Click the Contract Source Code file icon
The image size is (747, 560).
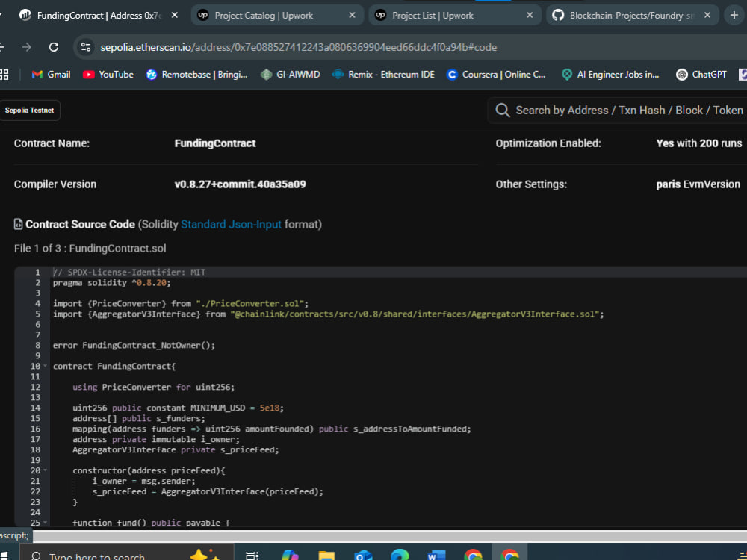(18, 224)
